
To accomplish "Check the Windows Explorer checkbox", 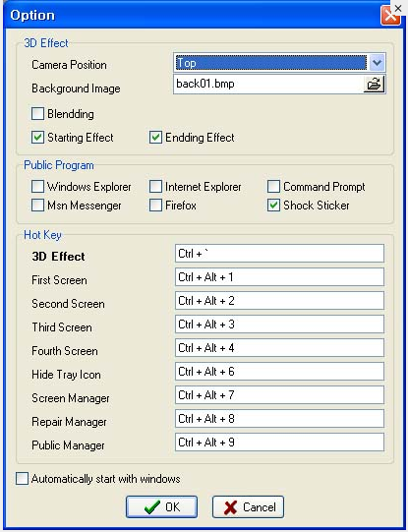I will click(37, 186).
